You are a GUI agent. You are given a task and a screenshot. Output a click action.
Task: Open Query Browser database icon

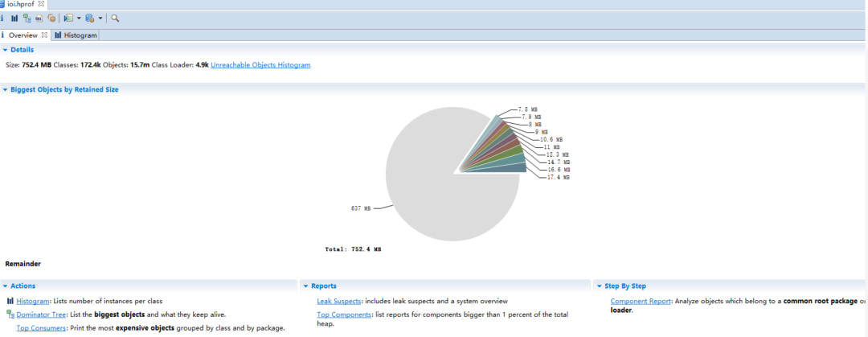click(x=90, y=18)
